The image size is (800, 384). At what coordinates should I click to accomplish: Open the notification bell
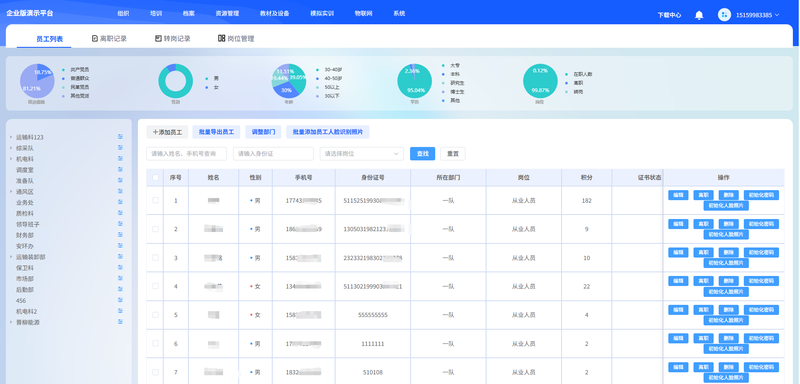pos(699,15)
